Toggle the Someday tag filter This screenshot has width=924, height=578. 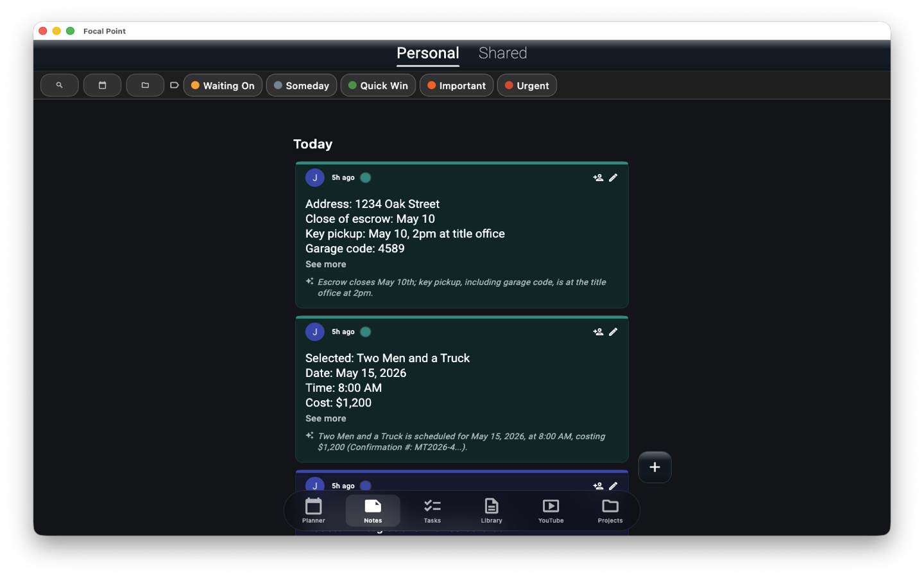(302, 85)
